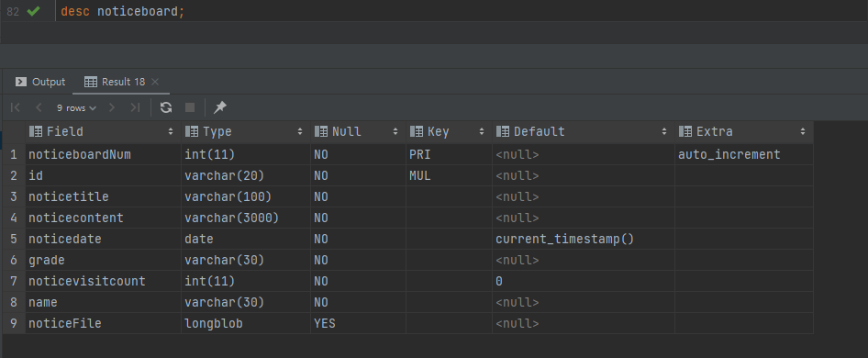The height and width of the screenshot is (358, 868).
Task: Close the Result 18 tab
Action: pos(155,82)
